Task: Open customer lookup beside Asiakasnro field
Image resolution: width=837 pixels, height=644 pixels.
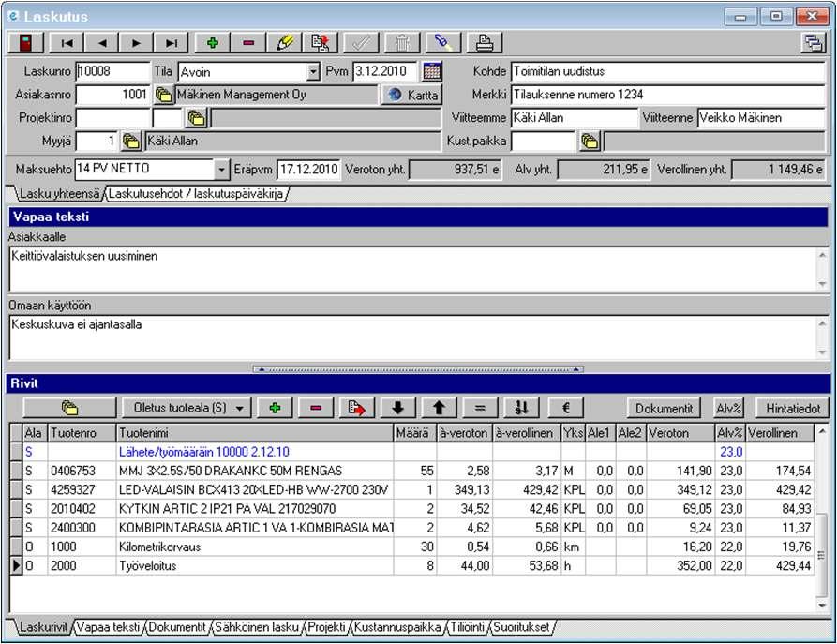Action: tap(163, 95)
